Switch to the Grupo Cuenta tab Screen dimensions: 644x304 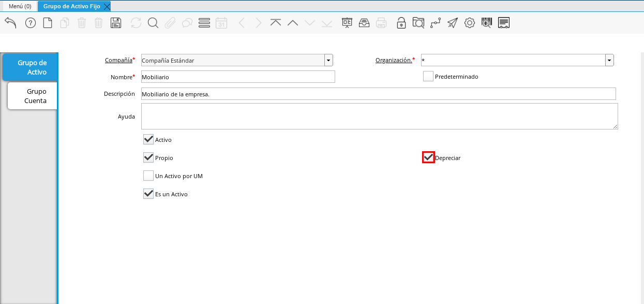[x=32, y=96]
